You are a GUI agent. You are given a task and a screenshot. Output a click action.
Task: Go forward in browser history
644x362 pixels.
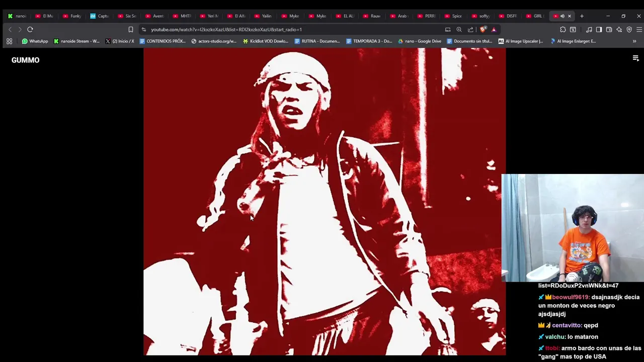pos(20,29)
